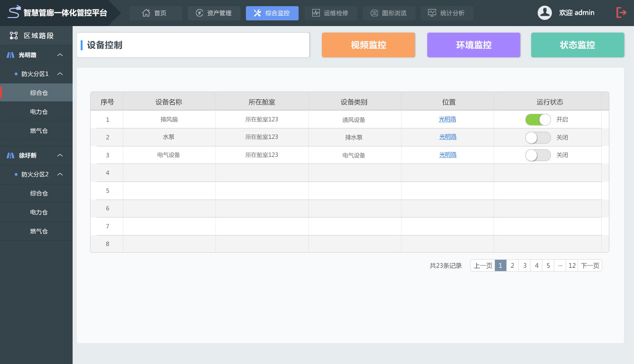The width and height of the screenshot is (634, 364).
Task: Follow the 光明路 link in row 2
Action: pos(448,137)
